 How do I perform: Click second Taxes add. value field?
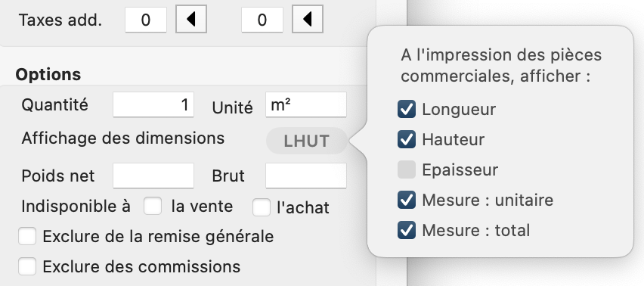tap(262, 20)
